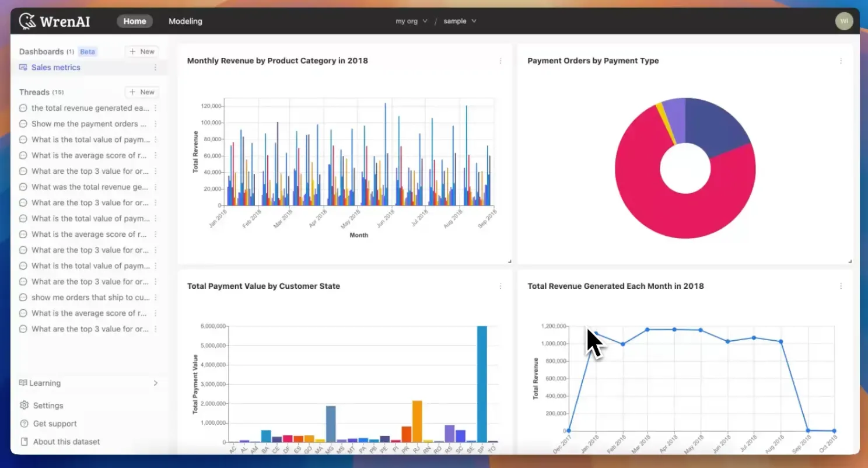
Task: Click the WrenAI bird logo
Action: point(27,21)
